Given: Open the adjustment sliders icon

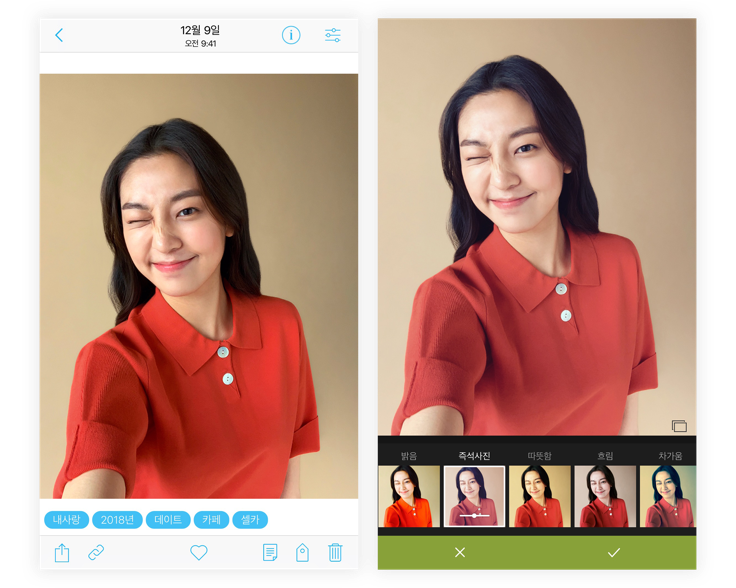Looking at the screenshot, I should [x=333, y=35].
